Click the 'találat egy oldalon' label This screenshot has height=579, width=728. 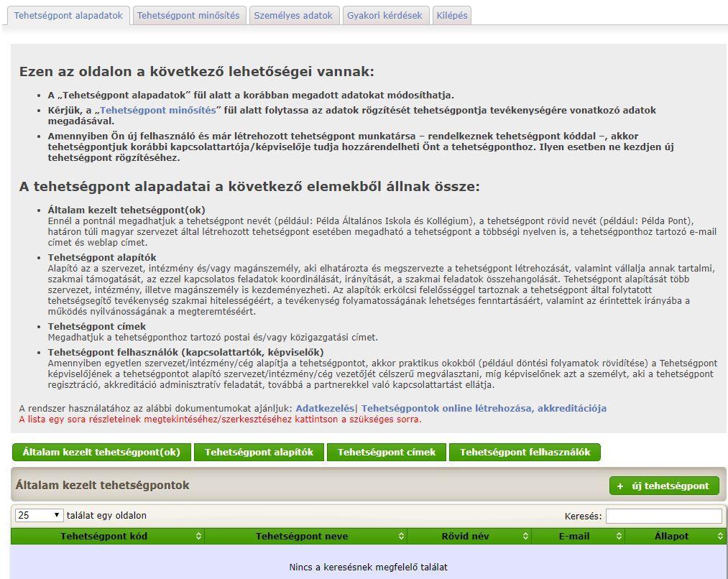coord(106,516)
